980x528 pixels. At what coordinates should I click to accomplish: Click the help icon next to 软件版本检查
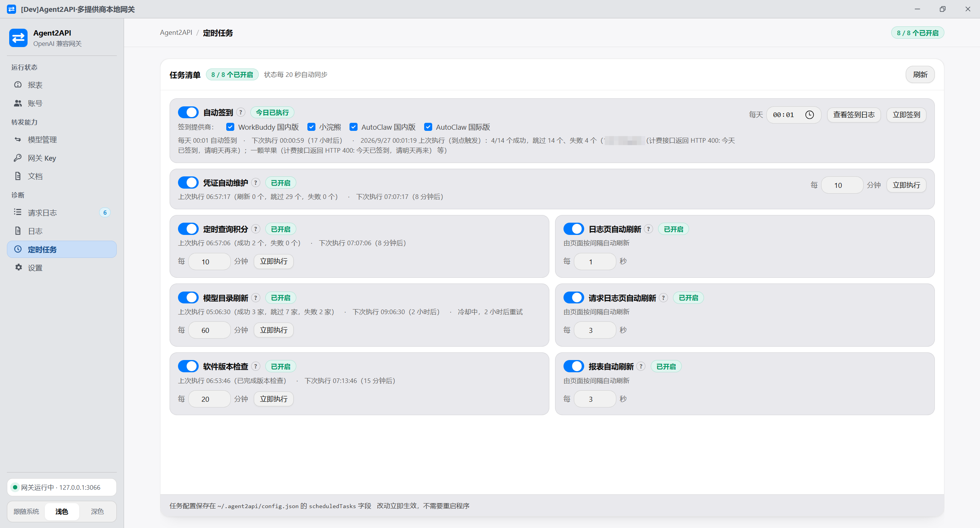[x=256, y=367]
